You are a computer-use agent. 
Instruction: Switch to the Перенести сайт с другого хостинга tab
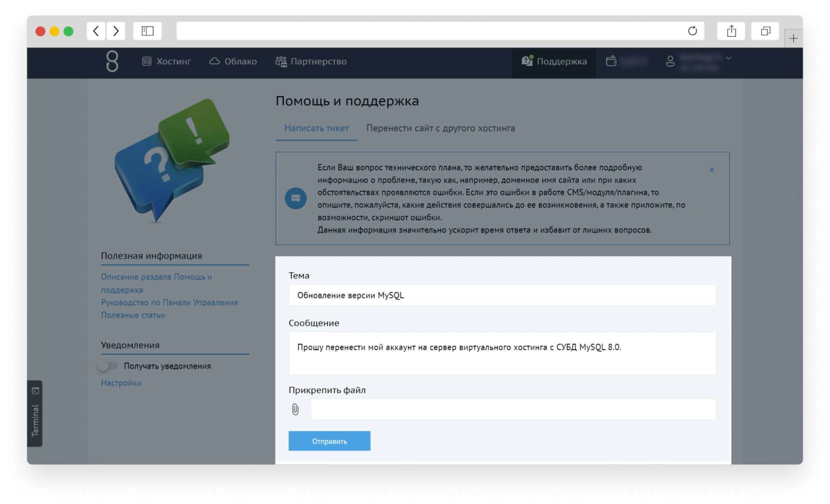(x=441, y=128)
